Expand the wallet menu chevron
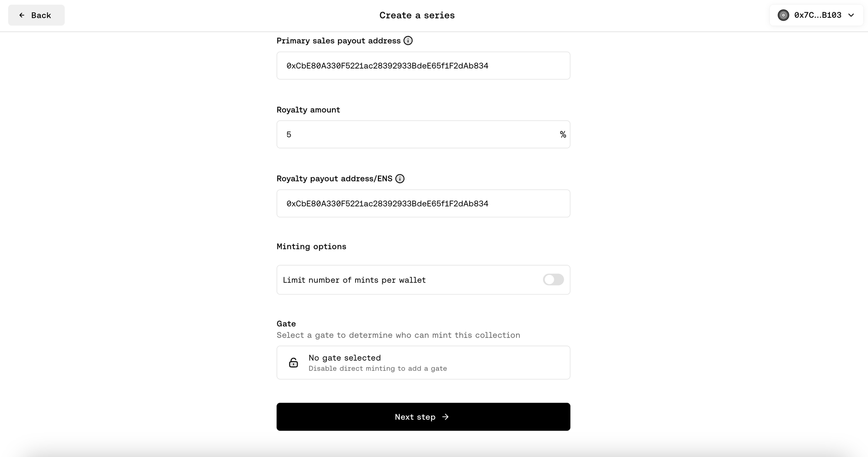Viewport: 868px width, 457px height. coord(851,15)
